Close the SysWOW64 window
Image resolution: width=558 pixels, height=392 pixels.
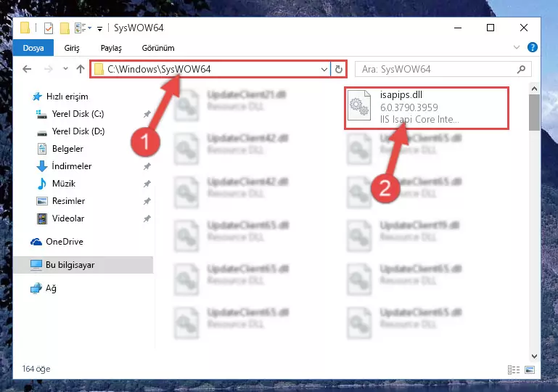[523, 28]
